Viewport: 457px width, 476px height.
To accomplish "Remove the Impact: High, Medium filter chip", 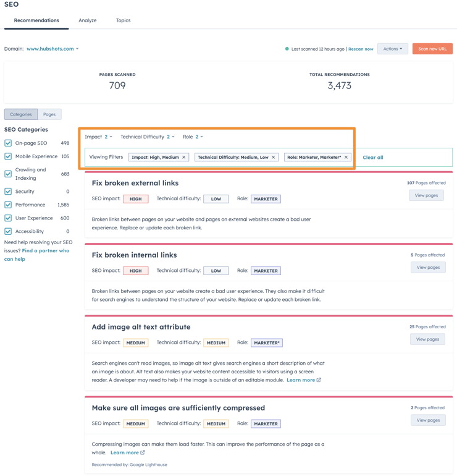I will point(184,157).
